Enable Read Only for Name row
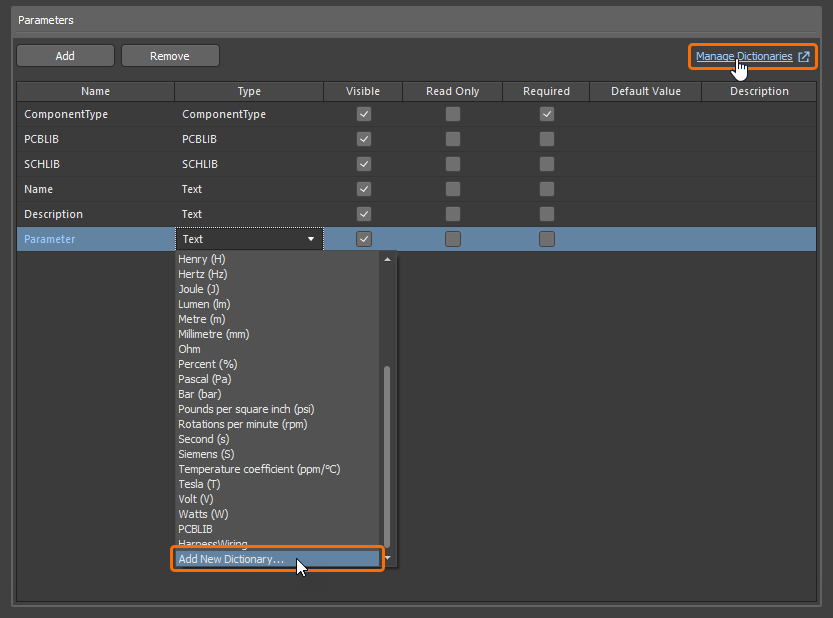Image resolution: width=833 pixels, height=618 pixels. [453, 189]
